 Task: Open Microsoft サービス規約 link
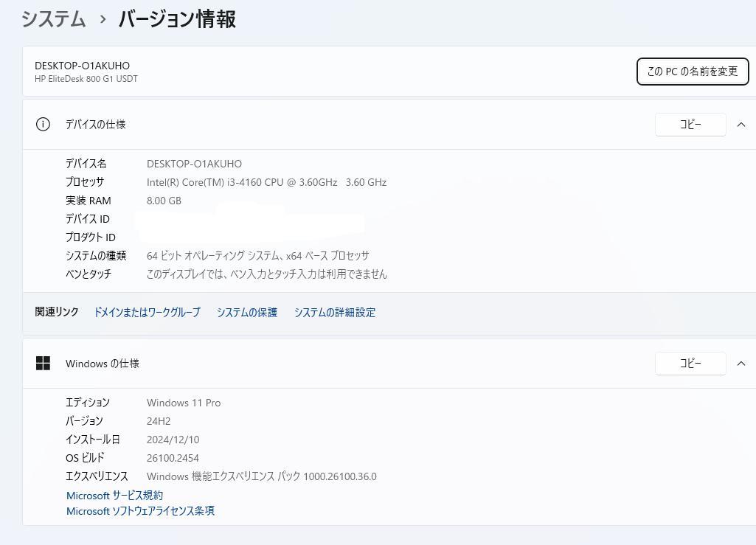point(115,496)
